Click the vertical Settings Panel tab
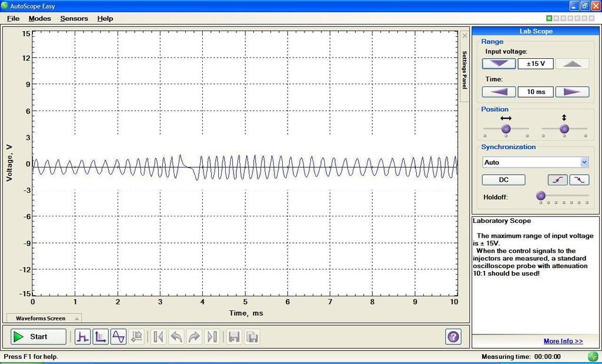The height and width of the screenshot is (364, 602). tap(464, 70)
